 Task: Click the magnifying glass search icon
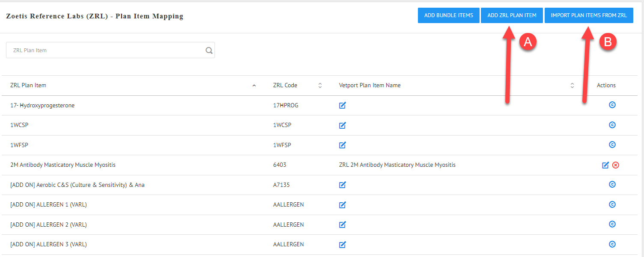(209, 50)
